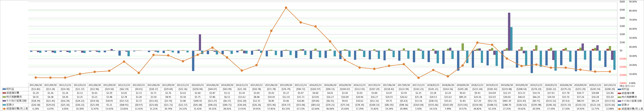Select the 90.00% axis label
644x111 pixels.
point(633,2)
